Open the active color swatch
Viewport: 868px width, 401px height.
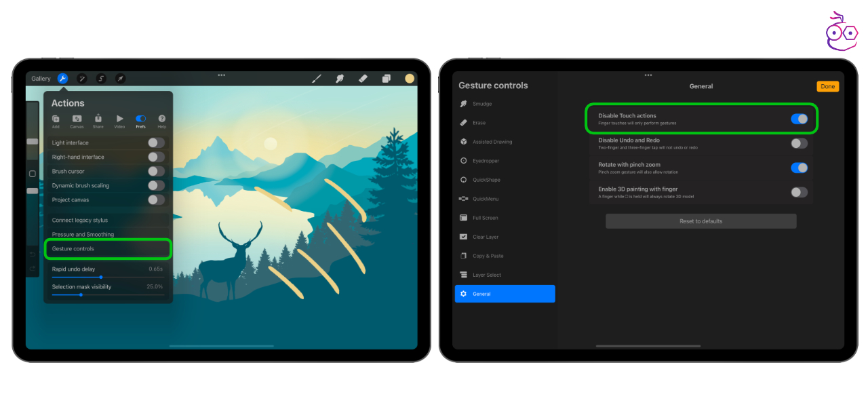(x=410, y=79)
